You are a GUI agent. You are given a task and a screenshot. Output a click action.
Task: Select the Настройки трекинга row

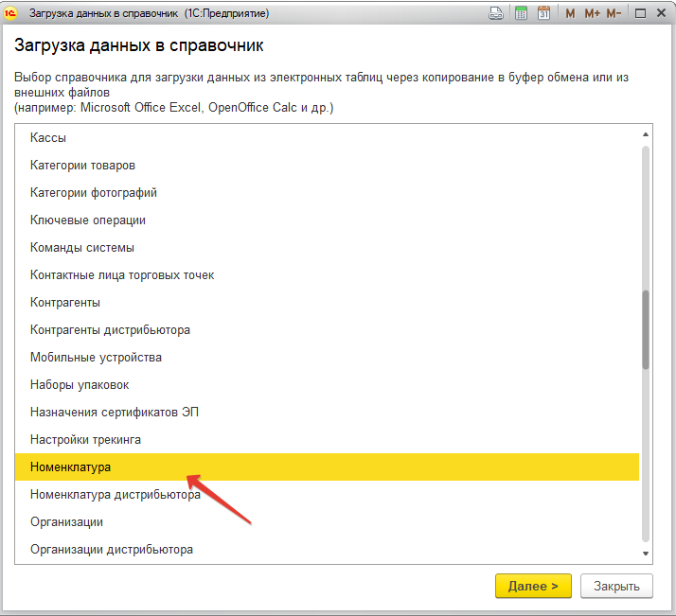(x=327, y=439)
